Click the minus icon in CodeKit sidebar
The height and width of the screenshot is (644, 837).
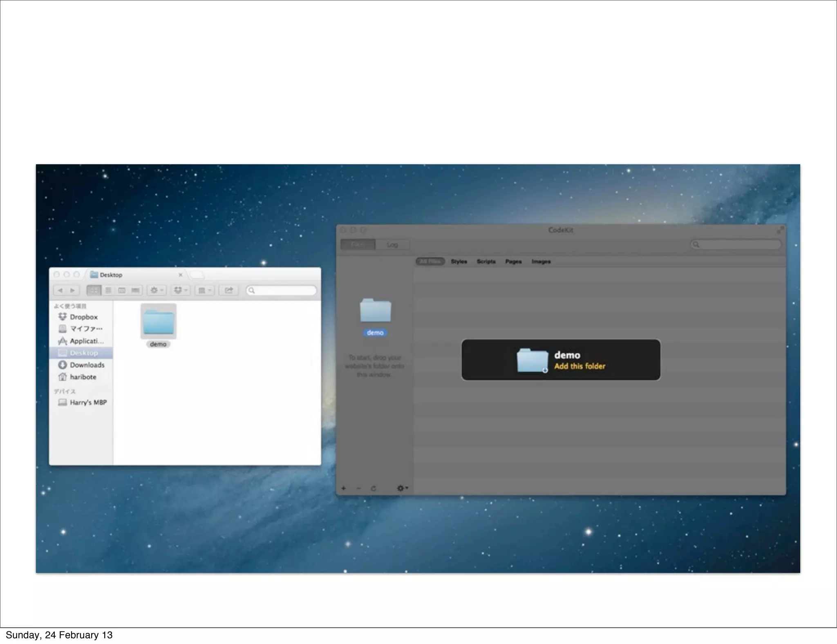(x=358, y=488)
